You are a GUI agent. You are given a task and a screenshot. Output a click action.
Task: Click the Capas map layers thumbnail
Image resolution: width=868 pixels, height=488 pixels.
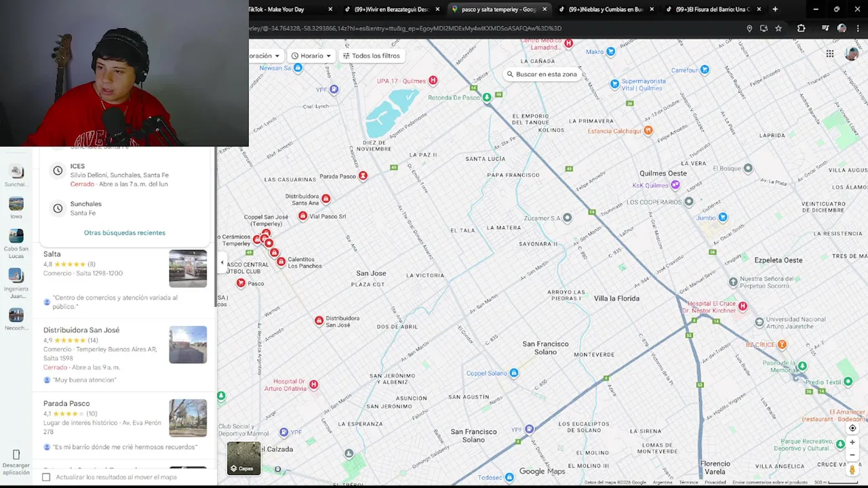point(243,458)
